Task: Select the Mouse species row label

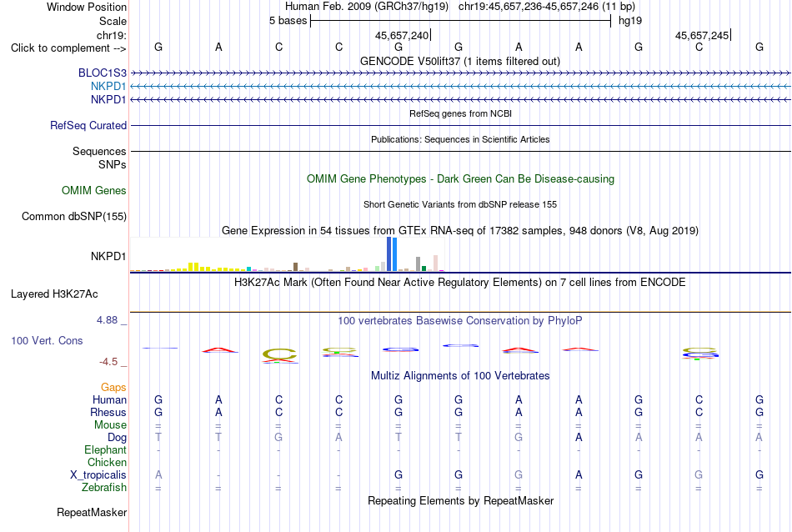Action: [110, 425]
